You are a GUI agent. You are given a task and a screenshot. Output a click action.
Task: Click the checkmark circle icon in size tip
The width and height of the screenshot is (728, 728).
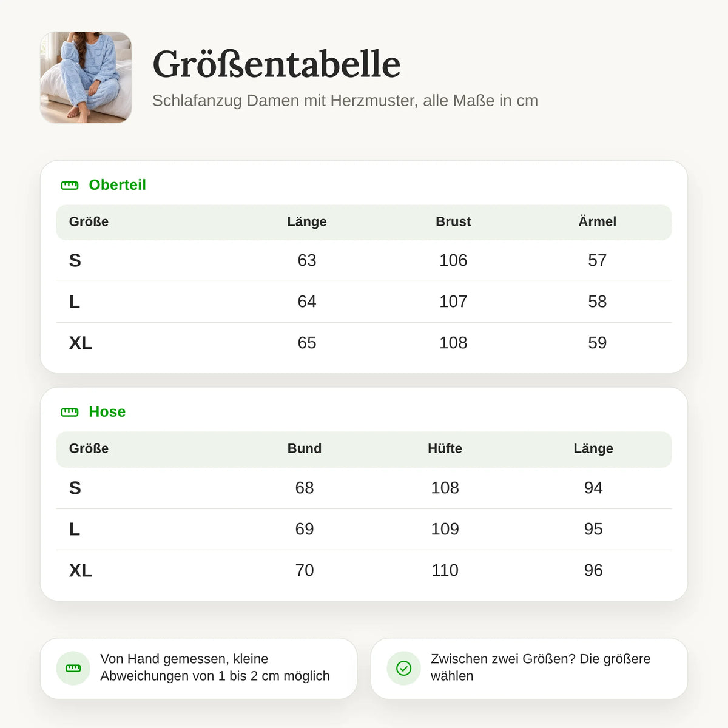coord(403,668)
